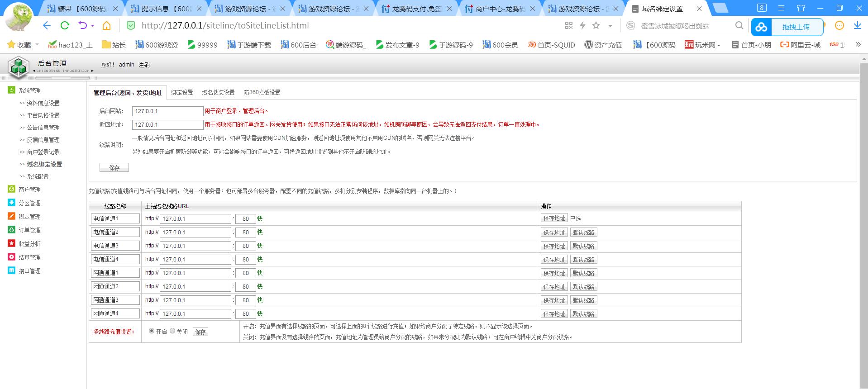868x389 pixels.
Task: Click 默认线路 for 电信通道2
Action: pos(583,232)
